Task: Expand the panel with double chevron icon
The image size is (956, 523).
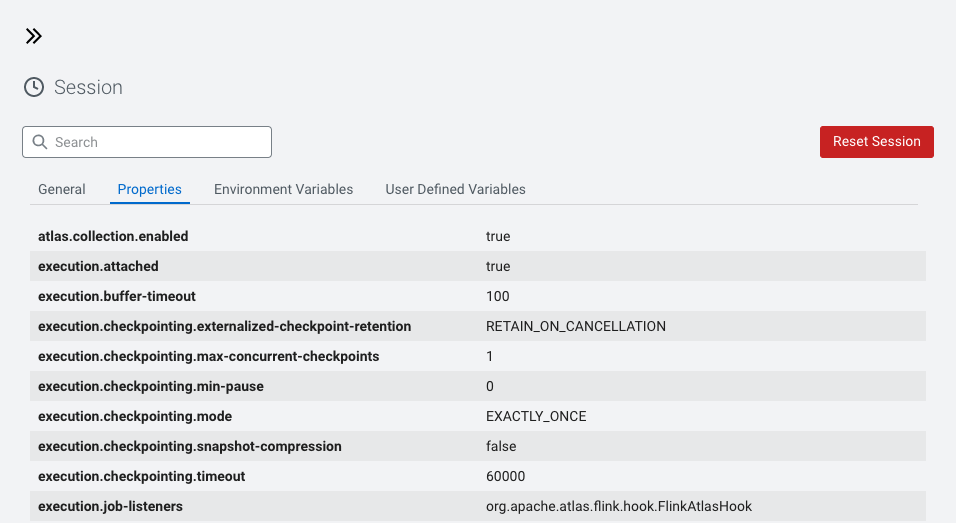Action: pyautogui.click(x=34, y=37)
